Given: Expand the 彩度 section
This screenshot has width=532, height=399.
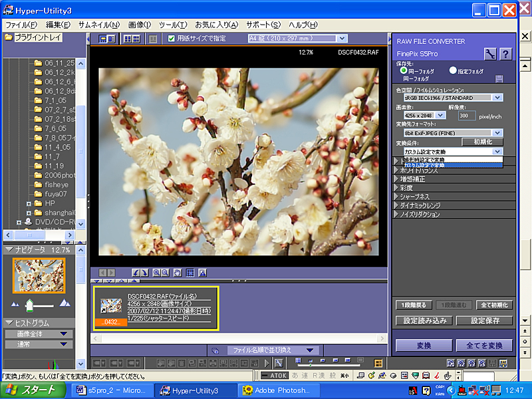Looking at the screenshot, I should coord(396,188).
